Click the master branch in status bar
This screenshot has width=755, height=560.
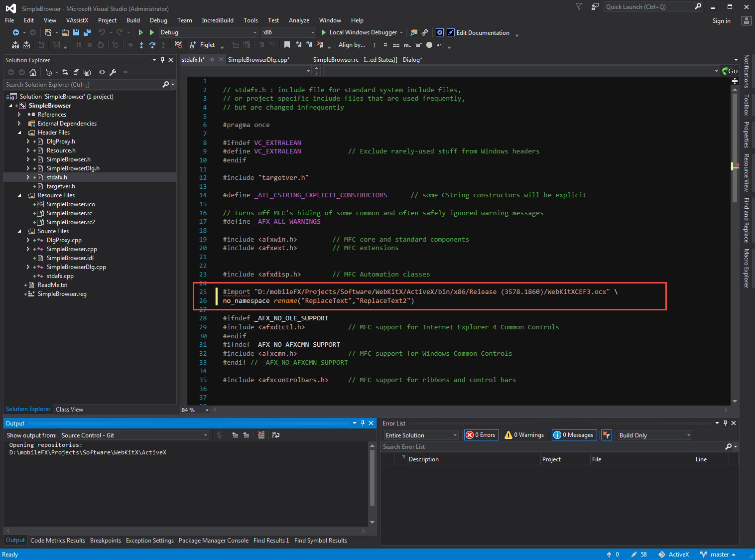tap(718, 555)
